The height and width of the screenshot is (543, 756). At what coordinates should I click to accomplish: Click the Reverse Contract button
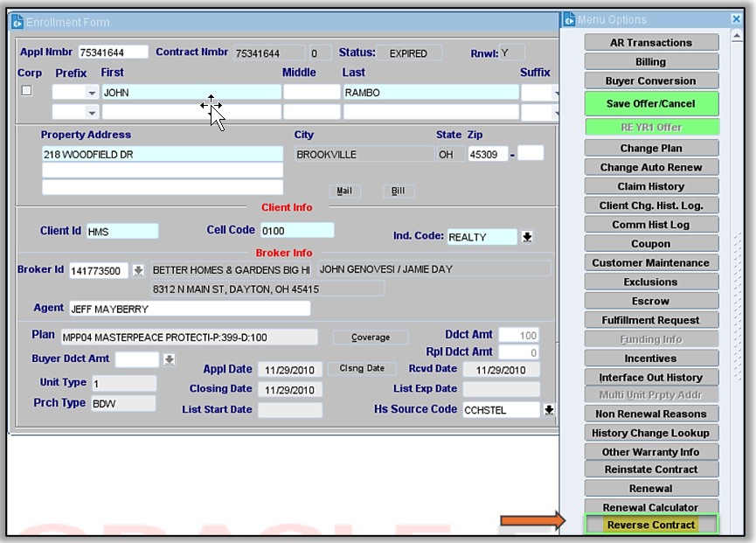click(x=651, y=524)
